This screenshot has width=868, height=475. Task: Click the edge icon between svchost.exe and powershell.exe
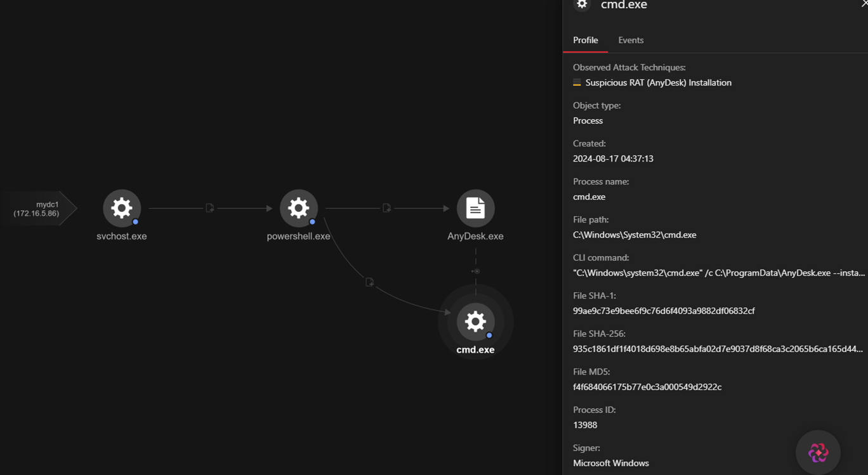(210, 208)
